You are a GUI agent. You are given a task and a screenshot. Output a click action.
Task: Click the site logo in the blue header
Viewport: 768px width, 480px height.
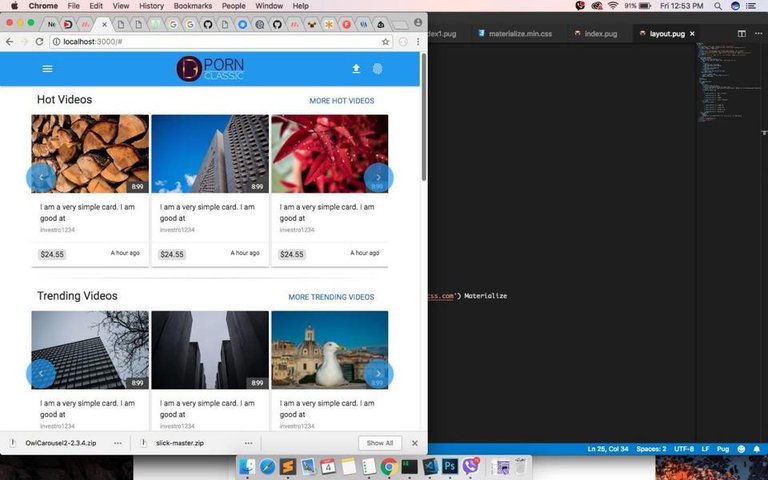point(210,69)
